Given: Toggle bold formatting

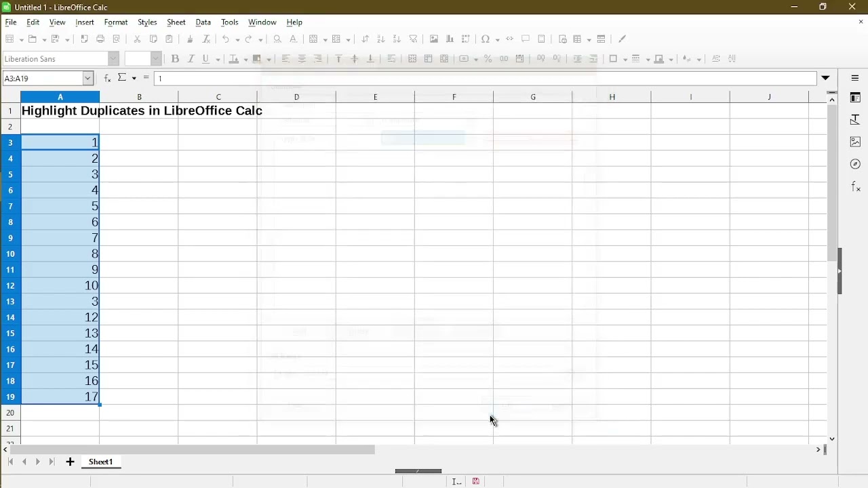Looking at the screenshot, I should point(175,59).
